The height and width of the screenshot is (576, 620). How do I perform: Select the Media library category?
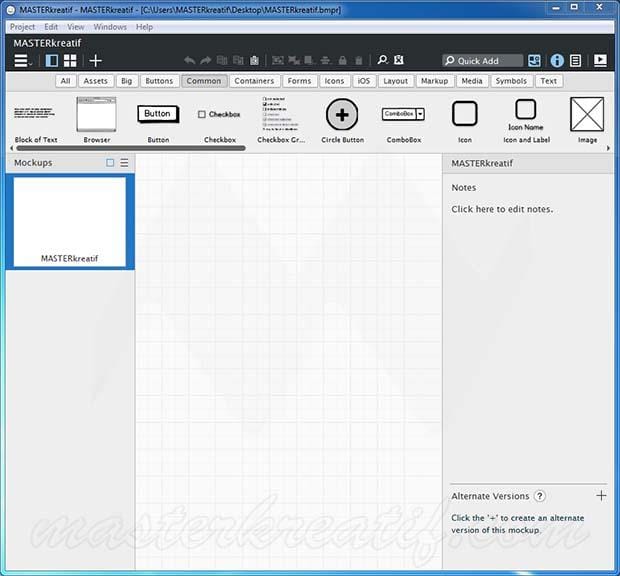point(472,81)
